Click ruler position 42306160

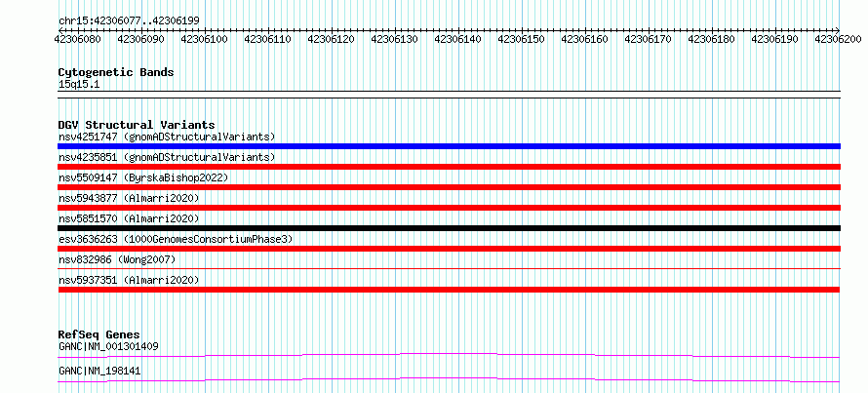click(585, 39)
